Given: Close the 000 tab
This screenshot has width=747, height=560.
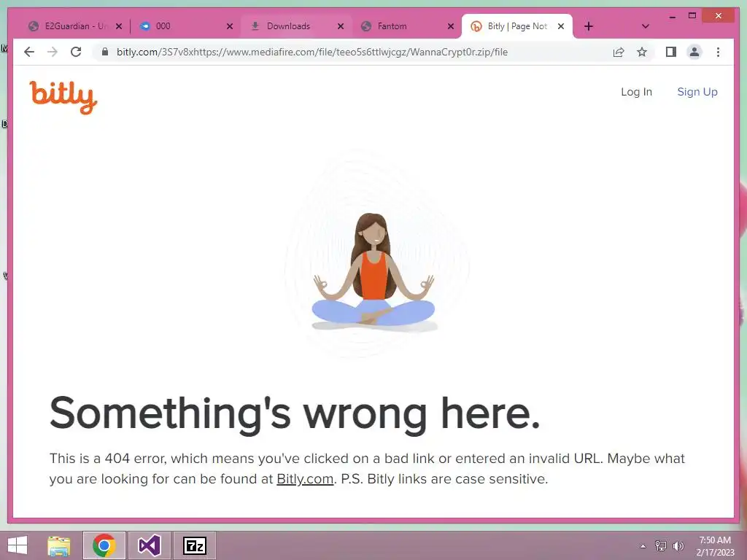Looking at the screenshot, I should (230, 26).
